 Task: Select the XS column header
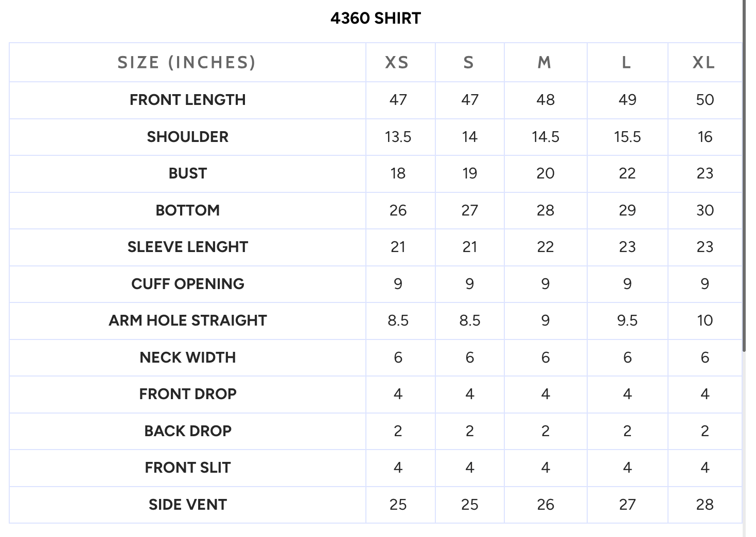pos(397,63)
